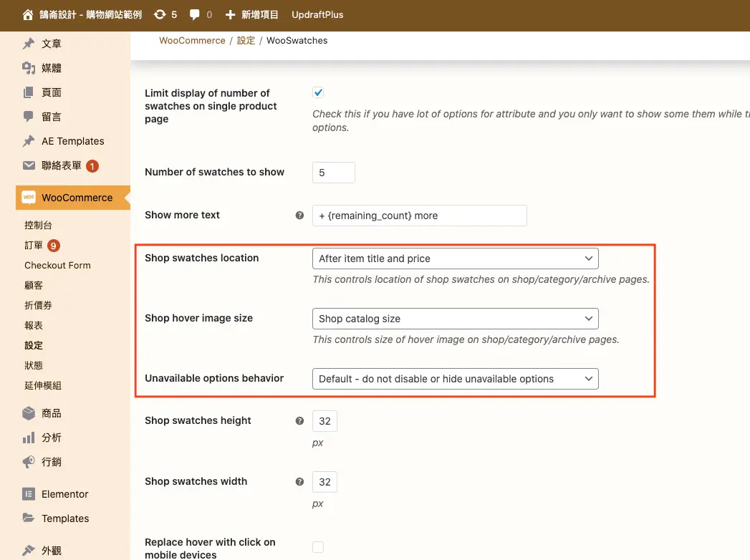Open 報表 in WooCommerce submenu
Screen dimensions: 750x560
click(34, 325)
